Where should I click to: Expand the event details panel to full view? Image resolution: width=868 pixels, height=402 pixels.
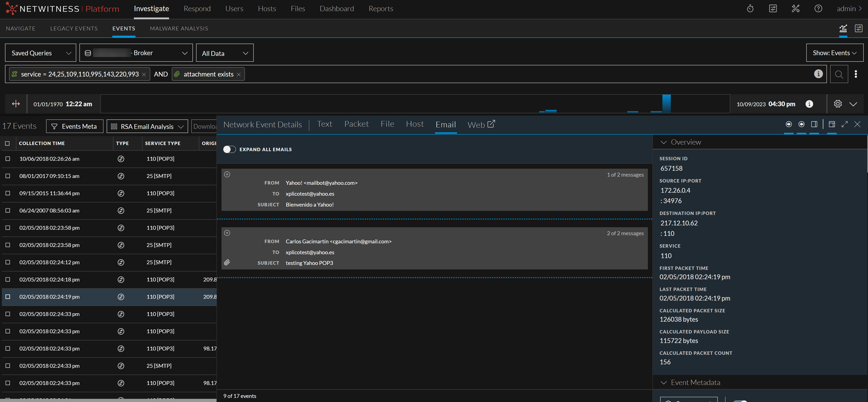[844, 124]
